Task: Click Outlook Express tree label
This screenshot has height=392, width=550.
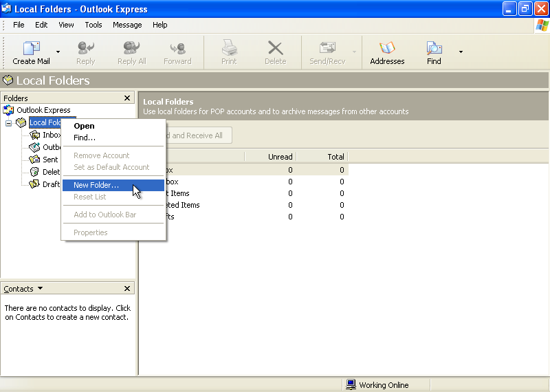Action: pyautogui.click(x=43, y=110)
